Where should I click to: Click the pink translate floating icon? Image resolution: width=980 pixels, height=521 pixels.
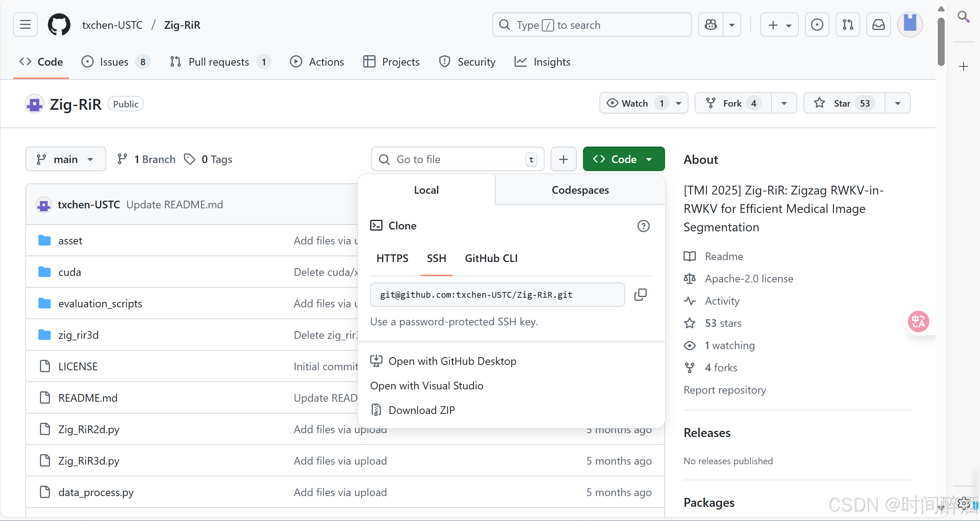click(x=918, y=322)
